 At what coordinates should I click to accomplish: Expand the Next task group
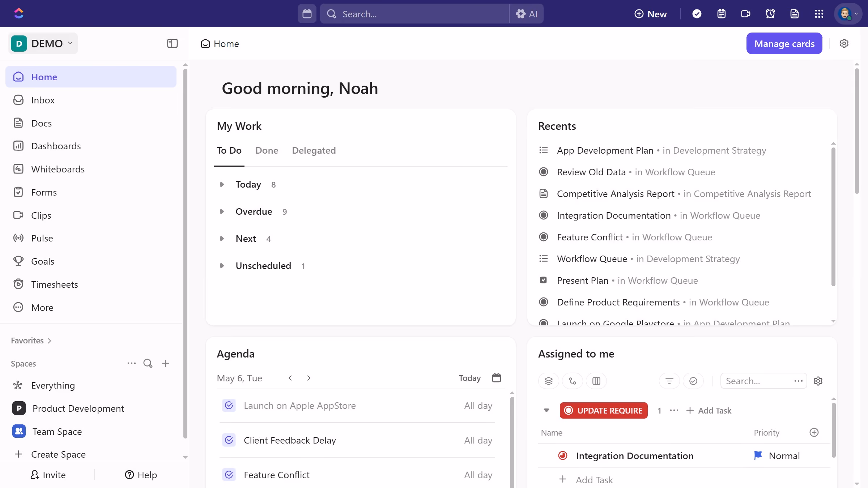tap(222, 239)
